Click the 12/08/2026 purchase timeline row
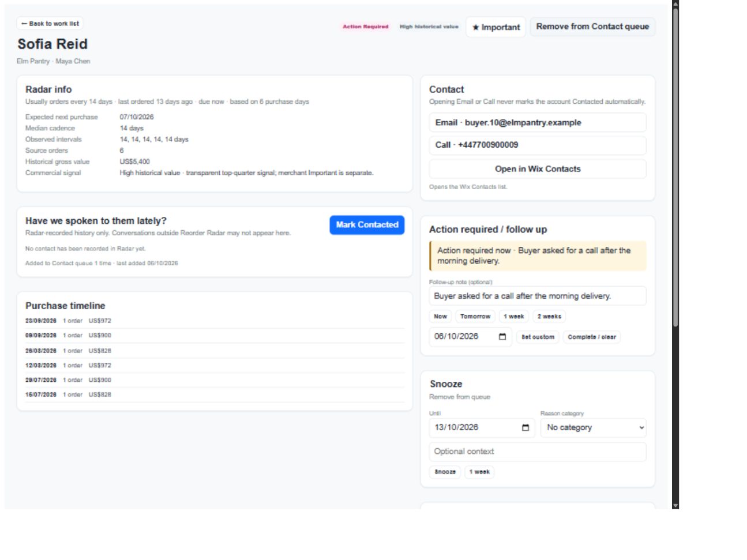 215,366
